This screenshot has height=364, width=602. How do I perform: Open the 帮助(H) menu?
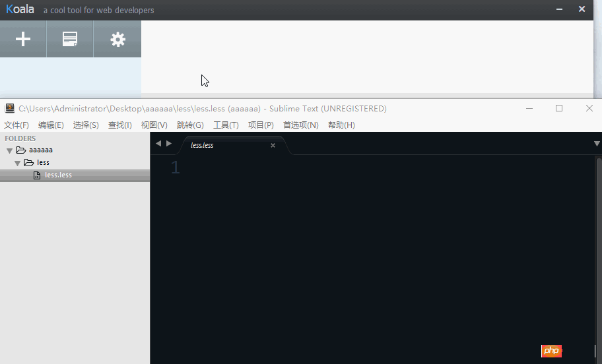[341, 125]
